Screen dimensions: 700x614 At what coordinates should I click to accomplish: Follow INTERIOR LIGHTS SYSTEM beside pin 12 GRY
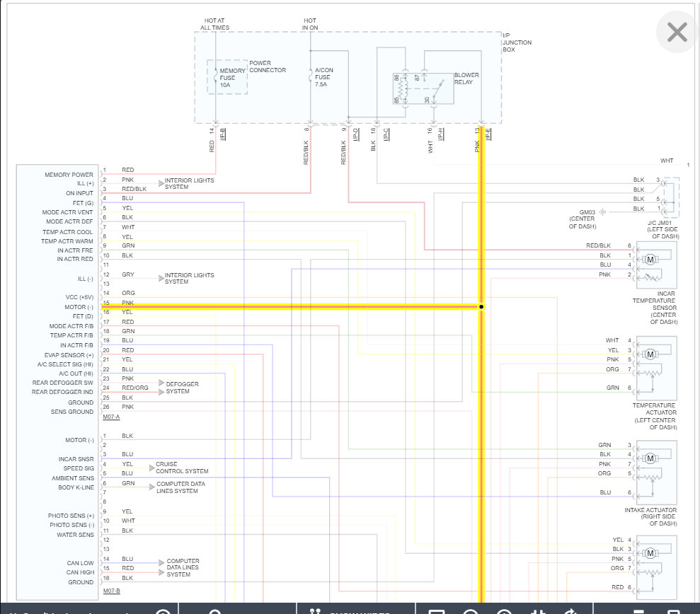point(189,279)
